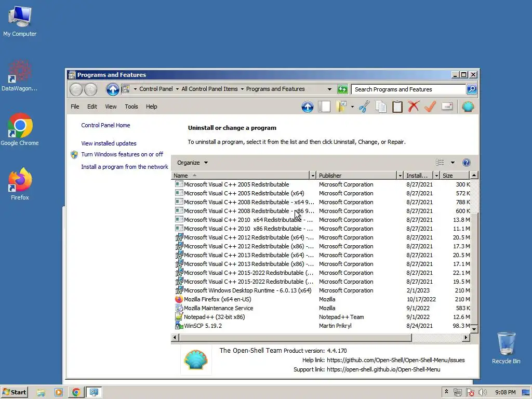The height and width of the screenshot is (399, 532).
Task: Open the DataWagon desktop shortcut
Action: (x=20, y=76)
